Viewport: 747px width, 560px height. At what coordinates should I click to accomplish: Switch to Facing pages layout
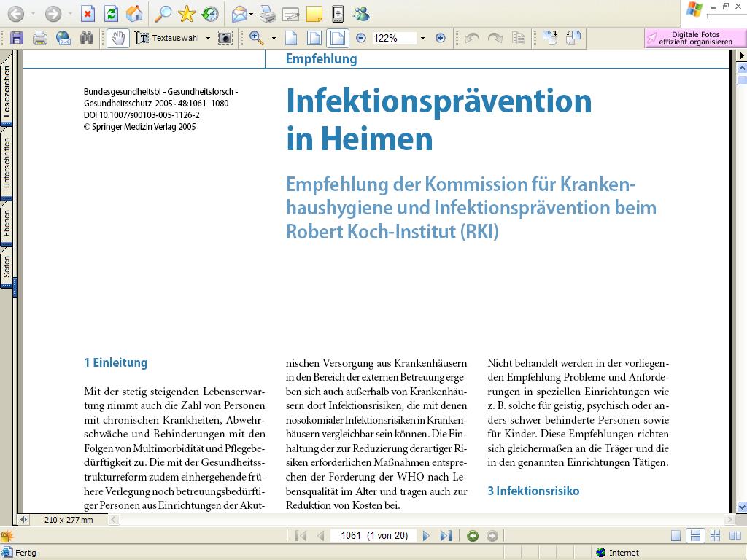(x=735, y=536)
